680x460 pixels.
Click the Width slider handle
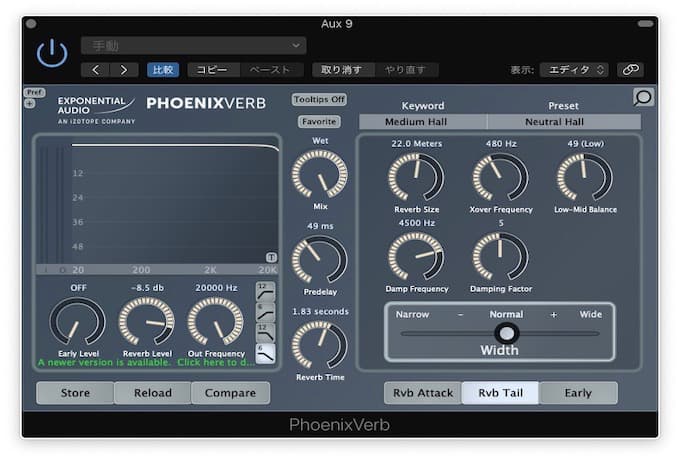click(506, 333)
